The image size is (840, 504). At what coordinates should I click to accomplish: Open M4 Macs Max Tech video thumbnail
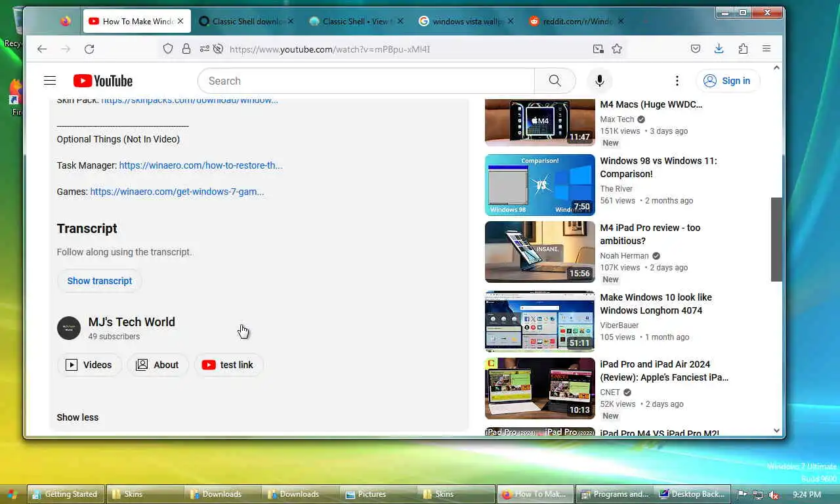click(540, 122)
